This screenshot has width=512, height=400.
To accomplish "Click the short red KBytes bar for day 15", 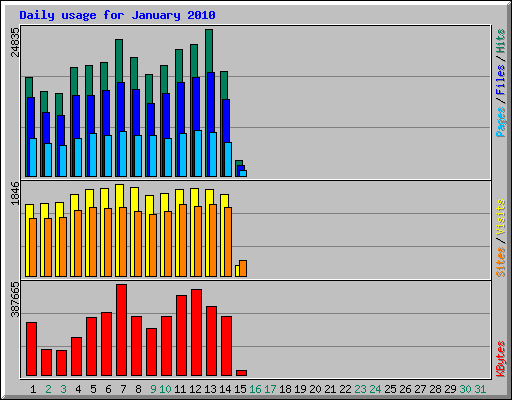I will coord(241,373).
